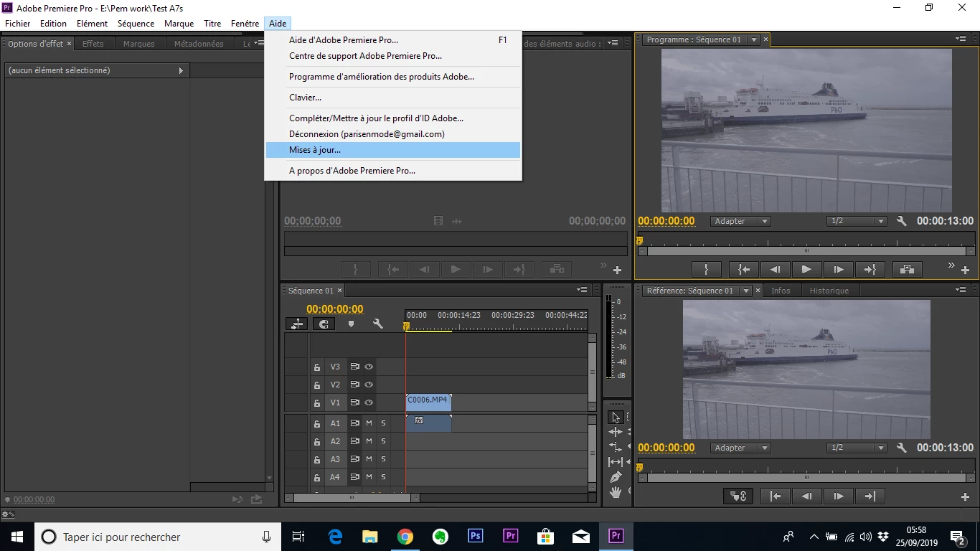
Task: Open Séquence 01 timeline panel menu
Action: pyautogui.click(x=582, y=291)
